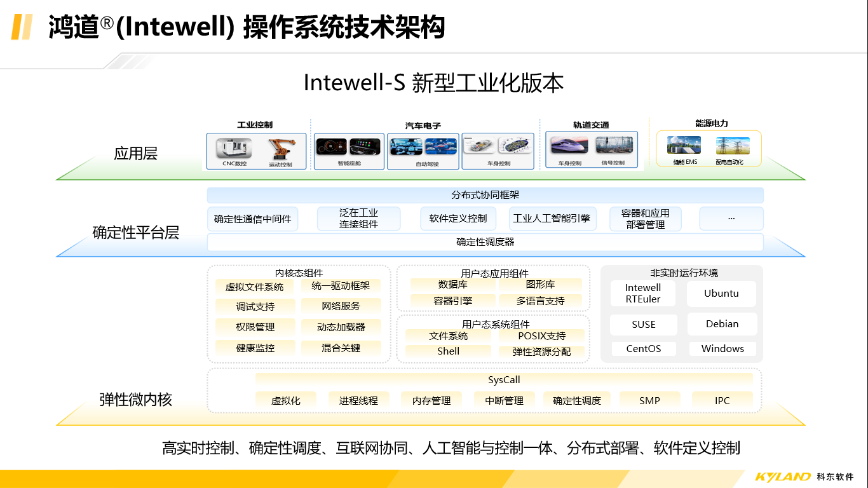Click the 工业人工智能引擎 box

pyautogui.click(x=552, y=219)
